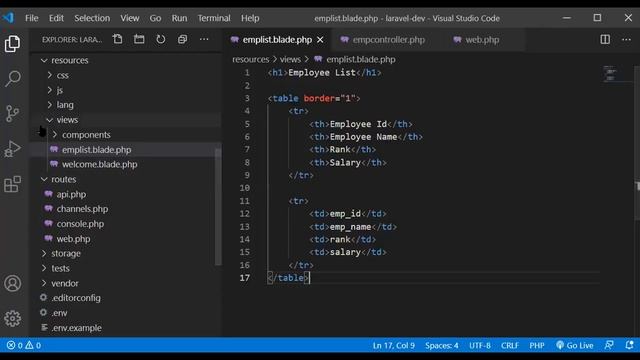Expand the vendor folder

64,283
